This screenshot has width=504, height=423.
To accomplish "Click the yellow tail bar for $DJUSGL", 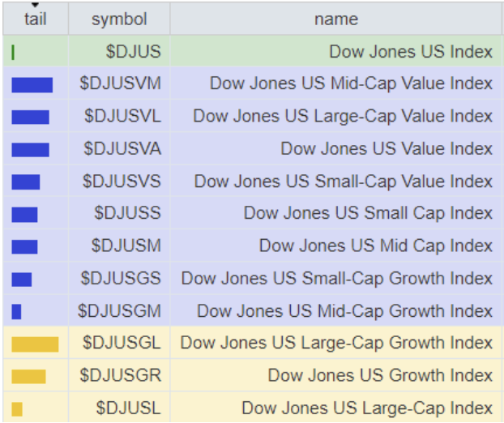I will click(35, 344).
